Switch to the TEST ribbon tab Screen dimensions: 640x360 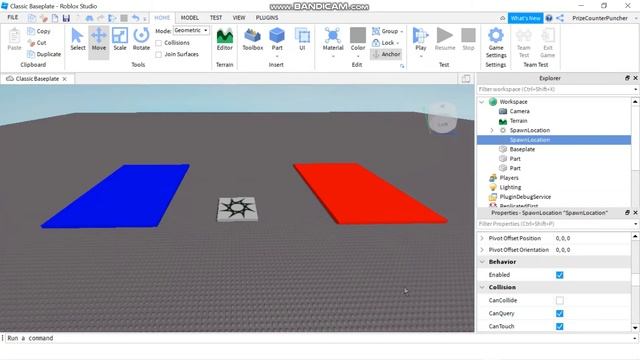[x=216, y=18]
